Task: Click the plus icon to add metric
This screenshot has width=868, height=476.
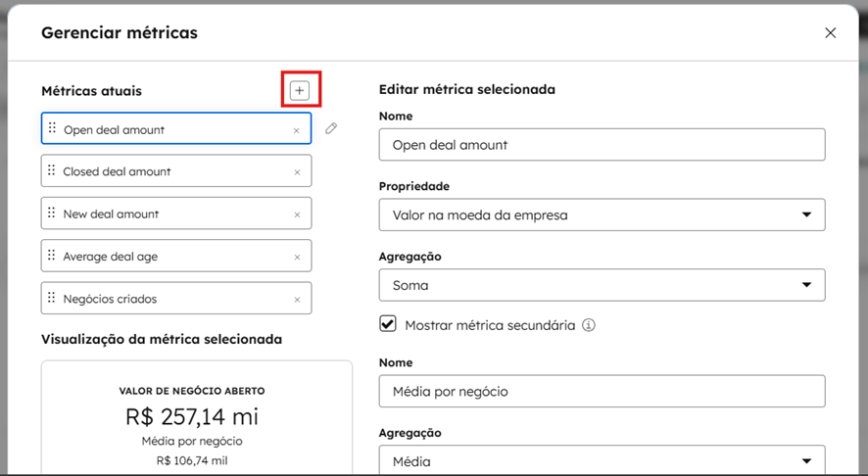Action: tap(300, 91)
